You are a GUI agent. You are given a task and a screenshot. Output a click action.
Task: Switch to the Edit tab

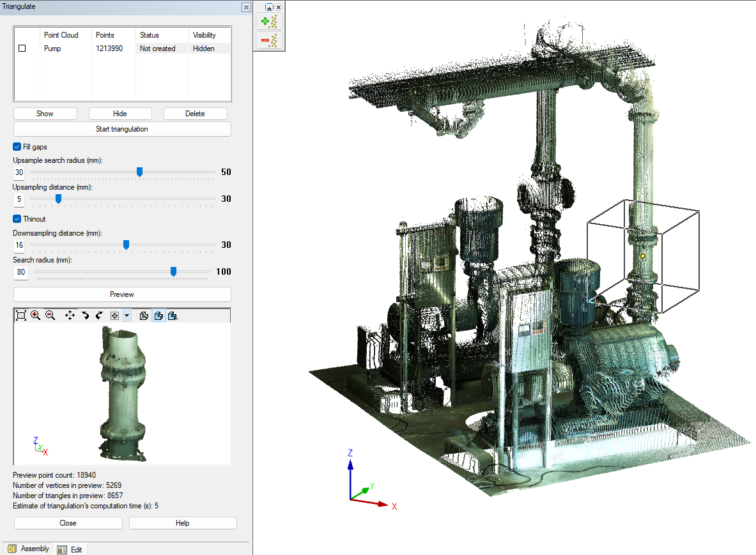coord(69,549)
